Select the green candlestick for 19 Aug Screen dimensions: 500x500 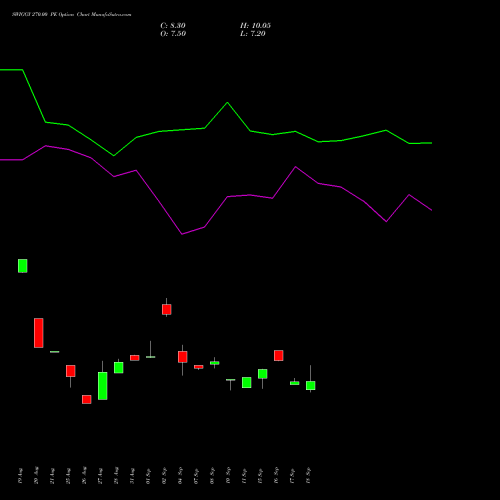click(23, 266)
